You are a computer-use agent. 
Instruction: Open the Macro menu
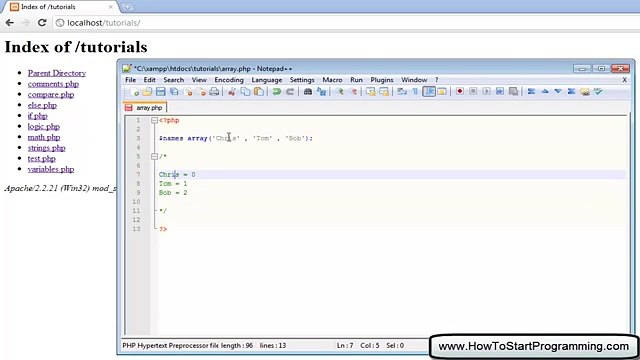pos(332,80)
